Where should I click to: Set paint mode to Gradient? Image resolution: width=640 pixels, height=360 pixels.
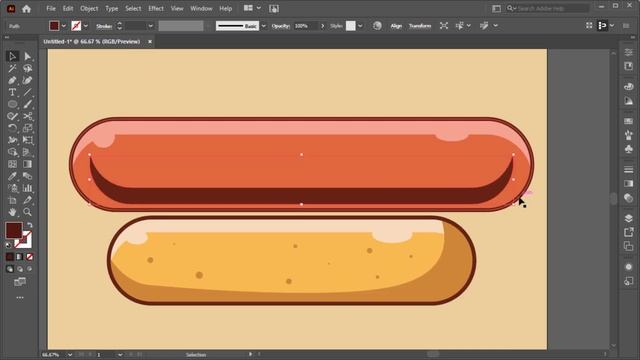(x=20, y=257)
